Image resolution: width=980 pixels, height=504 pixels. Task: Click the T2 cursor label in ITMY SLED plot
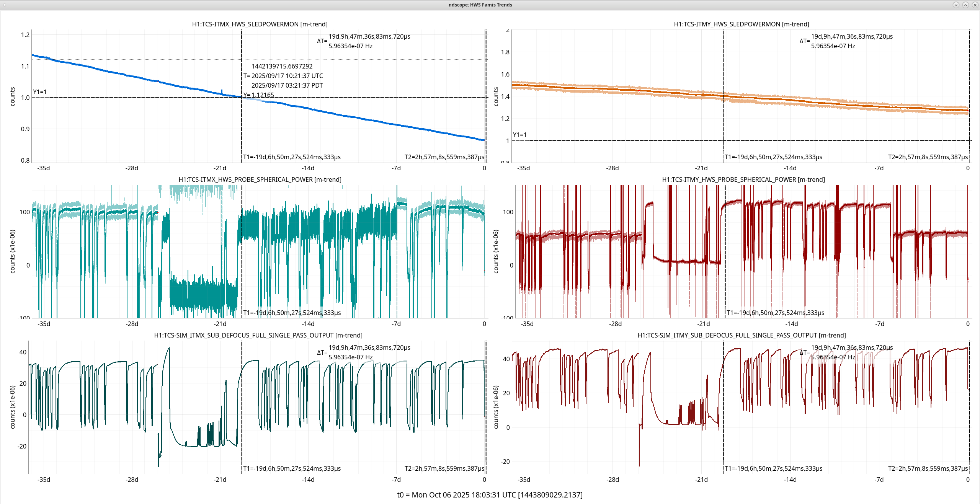pyautogui.click(x=928, y=157)
